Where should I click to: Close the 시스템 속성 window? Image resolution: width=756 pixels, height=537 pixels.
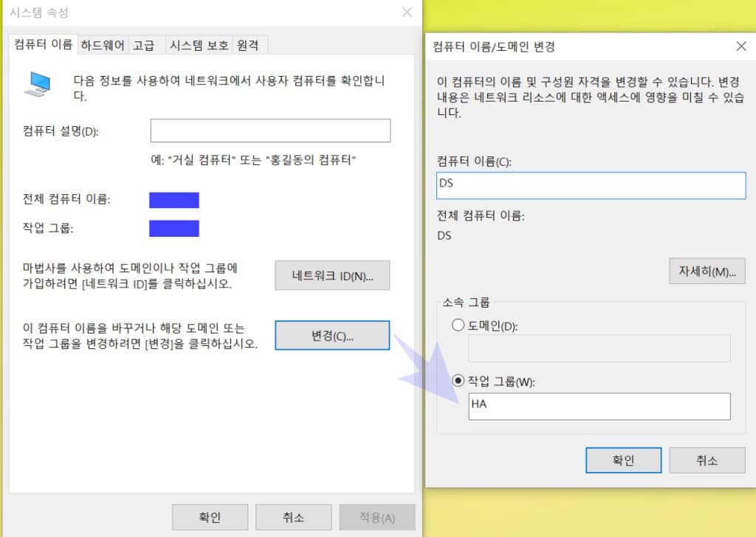tap(407, 13)
